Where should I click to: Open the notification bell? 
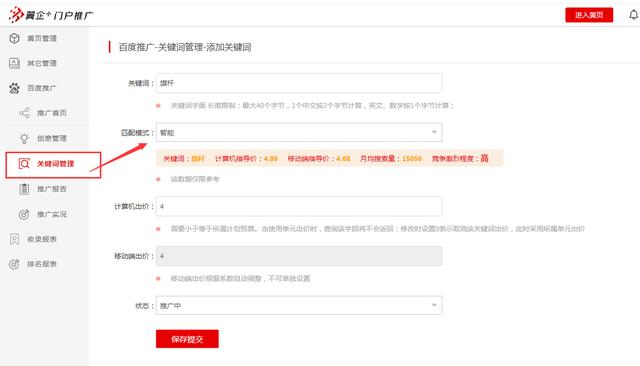(633, 15)
